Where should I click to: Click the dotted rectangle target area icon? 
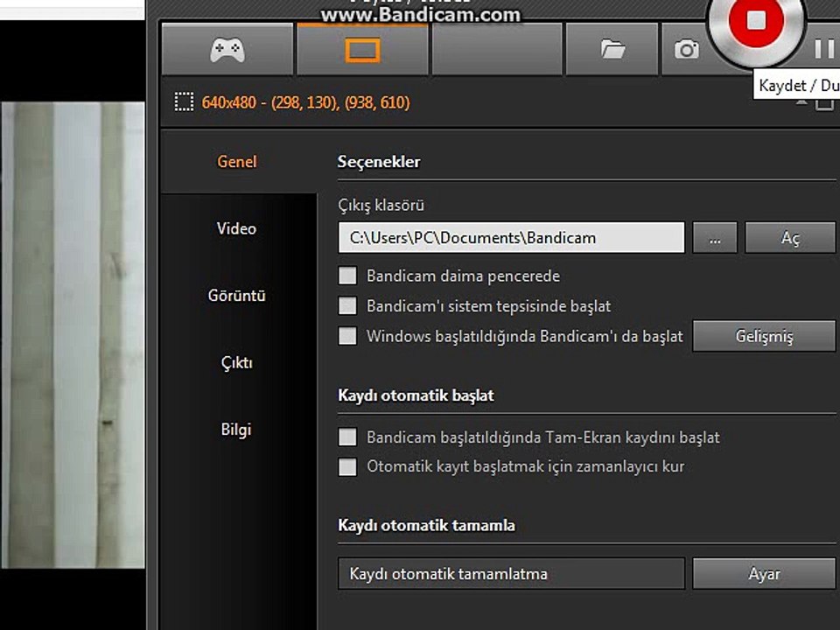(x=184, y=101)
